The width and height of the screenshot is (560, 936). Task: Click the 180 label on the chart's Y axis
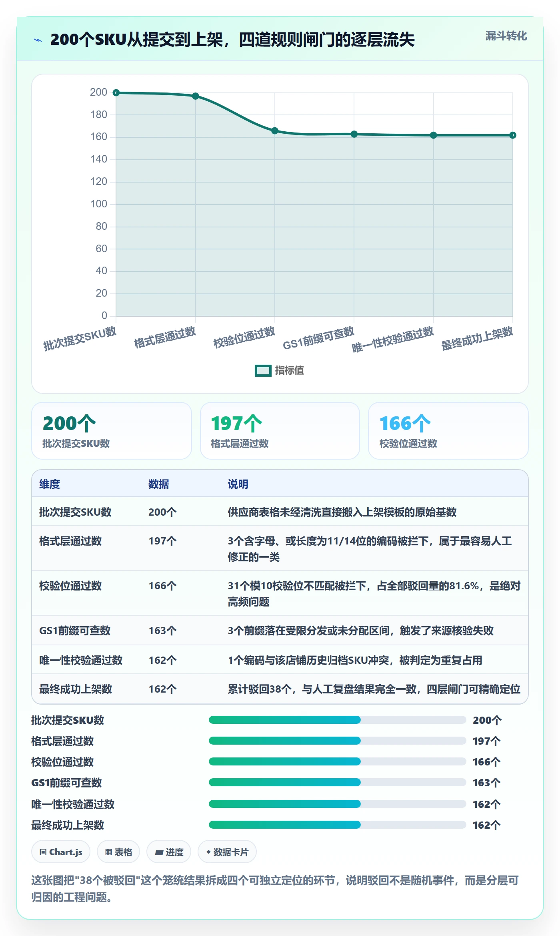[x=99, y=115]
